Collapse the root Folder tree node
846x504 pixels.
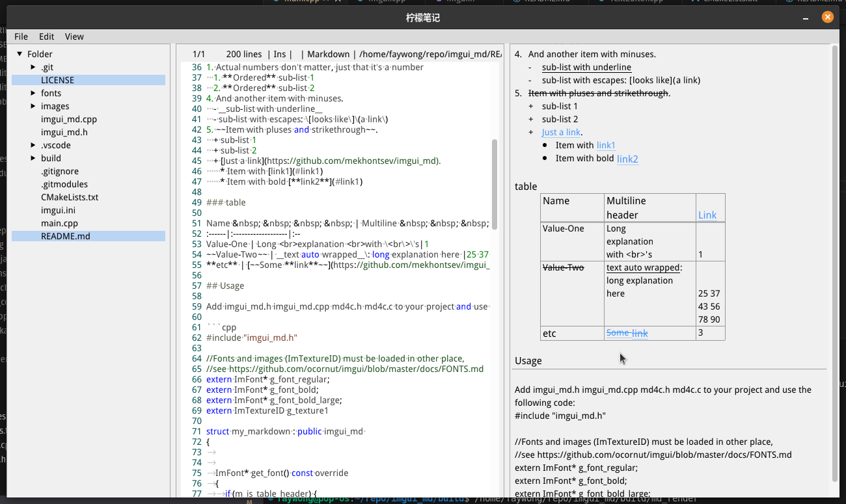[x=20, y=54]
